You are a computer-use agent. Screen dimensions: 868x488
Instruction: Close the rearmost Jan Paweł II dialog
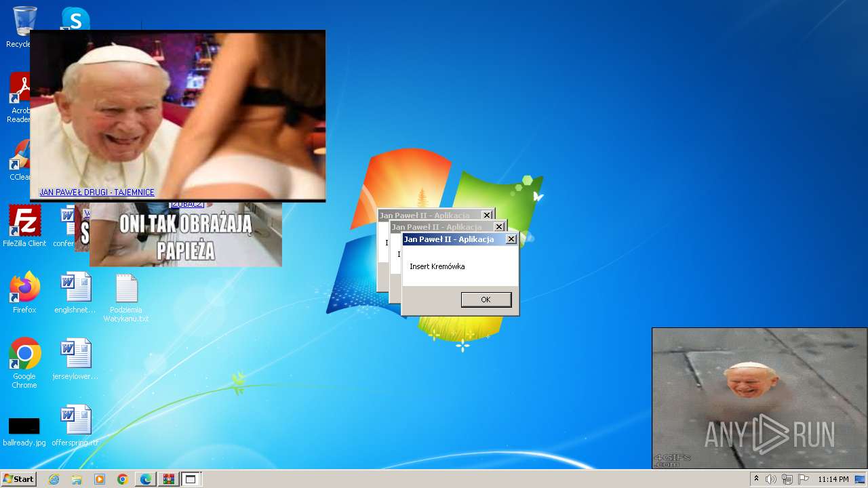487,216
